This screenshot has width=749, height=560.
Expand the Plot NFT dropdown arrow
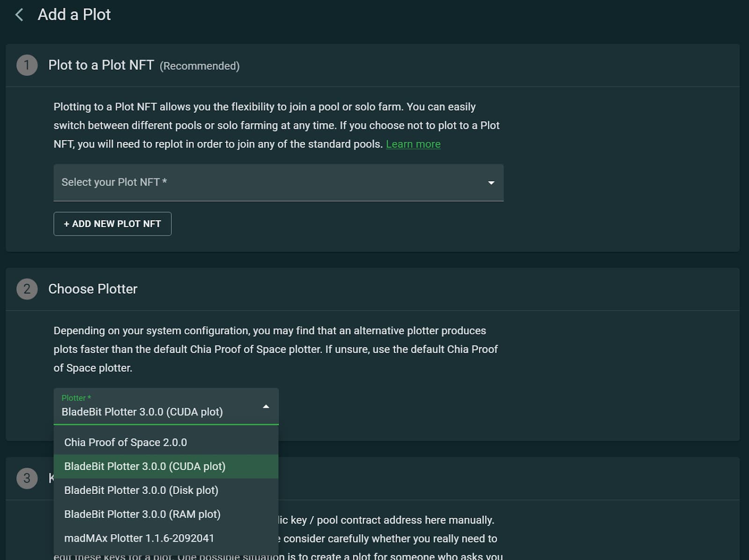click(x=491, y=183)
